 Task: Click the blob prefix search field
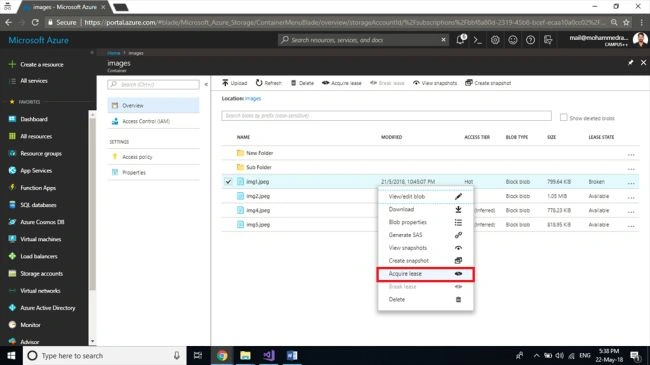[x=386, y=116]
